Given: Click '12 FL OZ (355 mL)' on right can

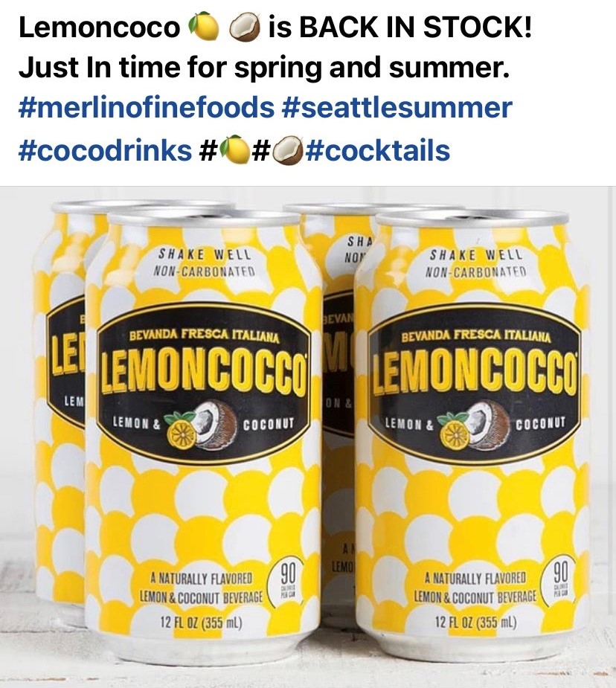Looking at the screenshot, I should [475, 623].
